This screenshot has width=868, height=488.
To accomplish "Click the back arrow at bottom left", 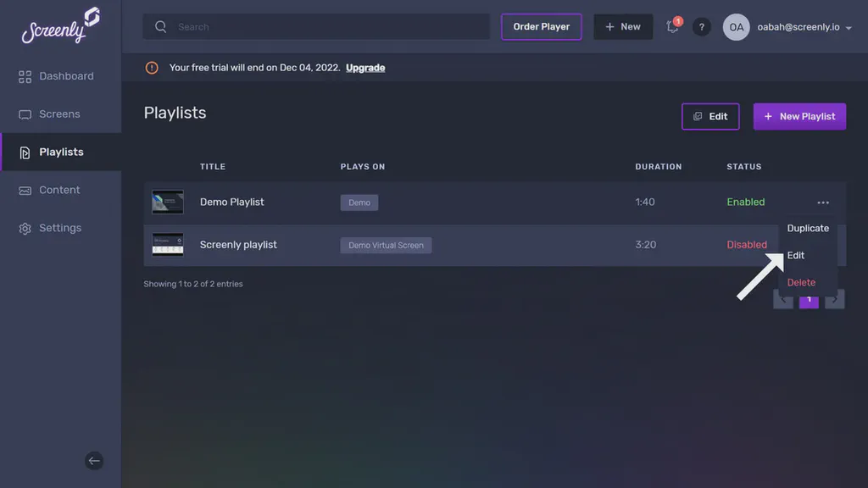I will click(x=94, y=460).
